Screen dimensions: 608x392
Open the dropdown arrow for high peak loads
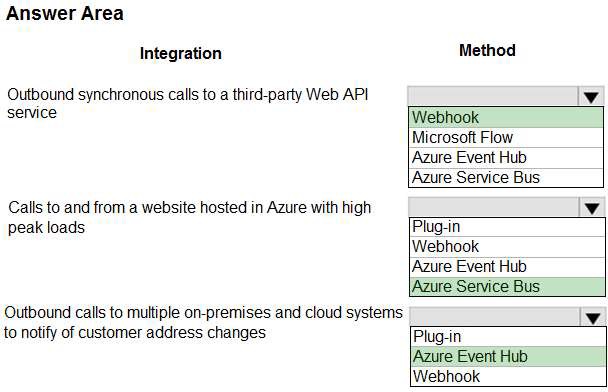592,208
